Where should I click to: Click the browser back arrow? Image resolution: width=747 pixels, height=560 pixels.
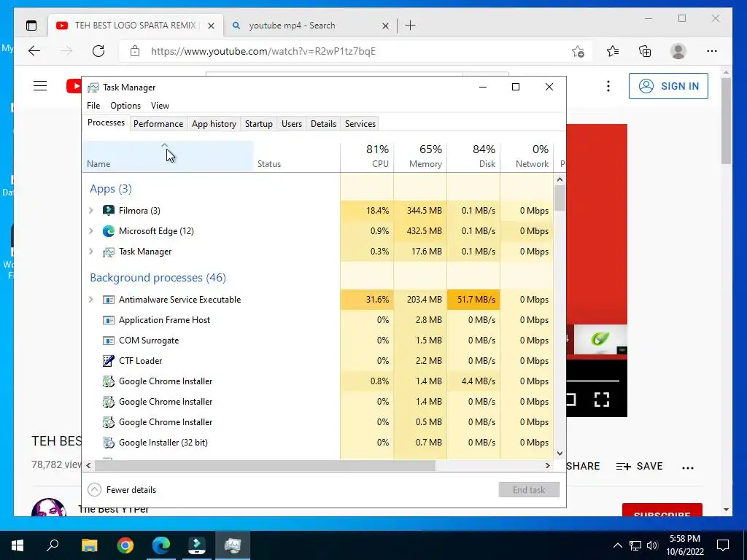click(x=34, y=51)
